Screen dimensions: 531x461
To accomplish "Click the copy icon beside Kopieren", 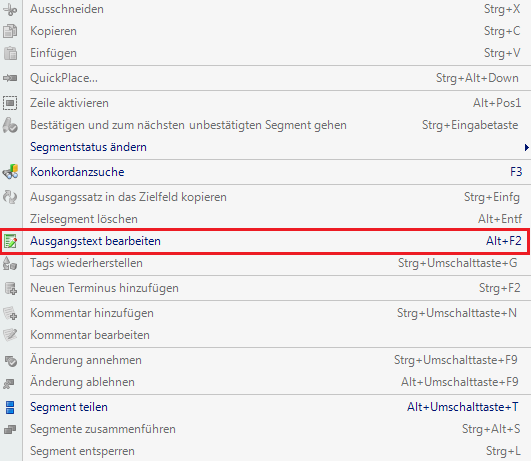I will [x=10, y=31].
